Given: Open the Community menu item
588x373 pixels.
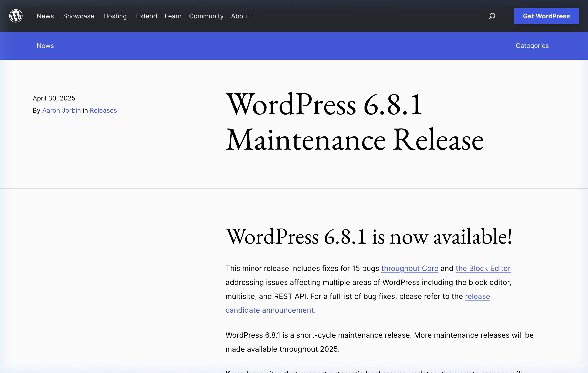Looking at the screenshot, I should point(206,16).
